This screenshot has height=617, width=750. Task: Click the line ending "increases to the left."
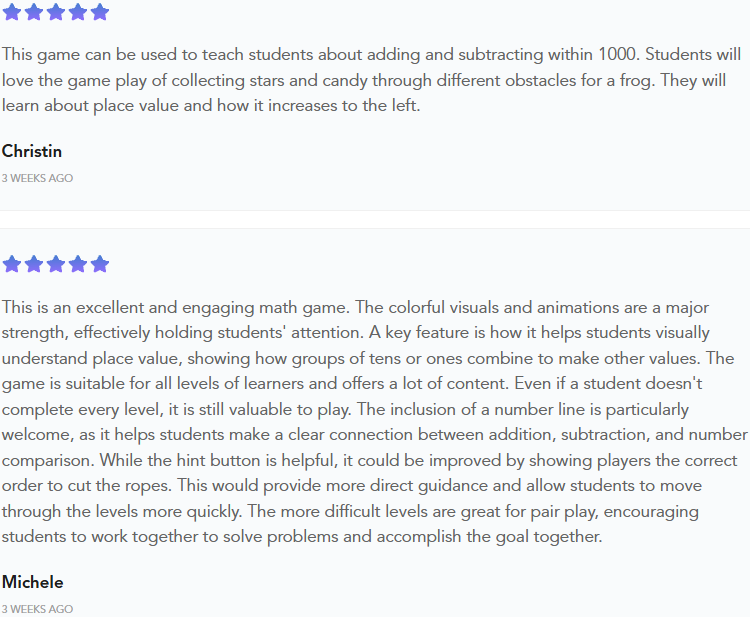[x=211, y=106]
